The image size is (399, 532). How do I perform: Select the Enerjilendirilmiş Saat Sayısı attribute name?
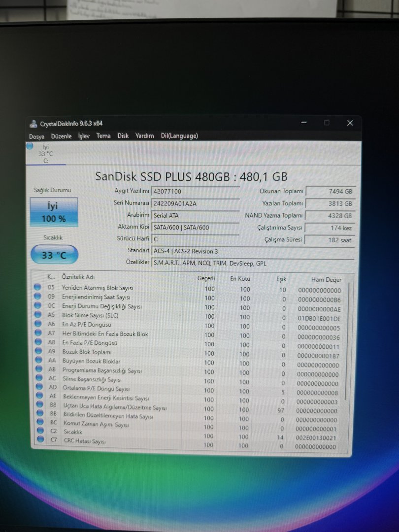pos(96,297)
